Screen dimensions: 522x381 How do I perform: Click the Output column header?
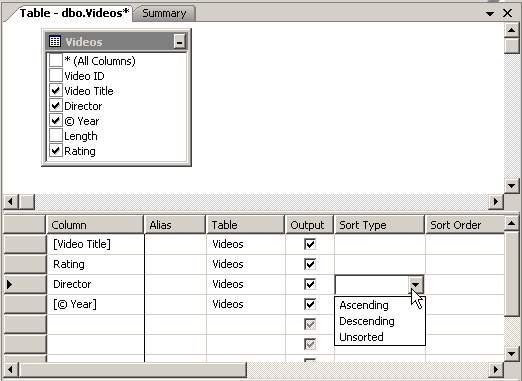click(310, 225)
